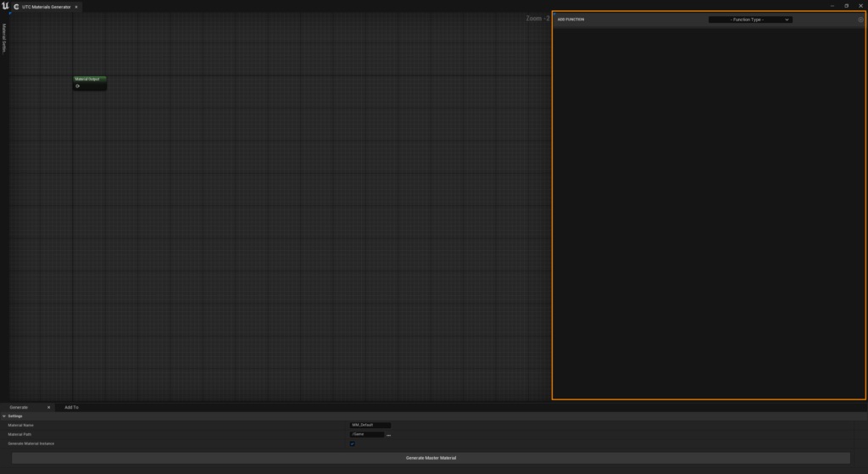Click the Material Name input field
Viewport: 868px width, 474px height.
click(370, 426)
